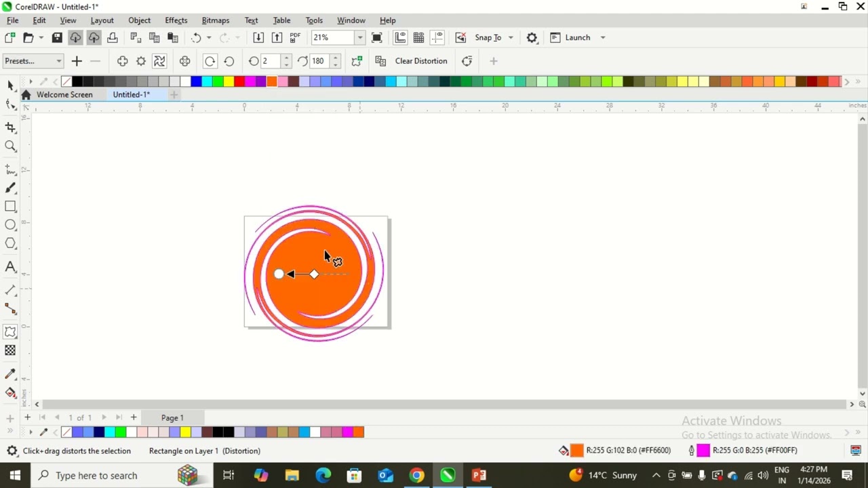
Task: Toggle Push and Pull distortion mode
Action: [x=122, y=61]
